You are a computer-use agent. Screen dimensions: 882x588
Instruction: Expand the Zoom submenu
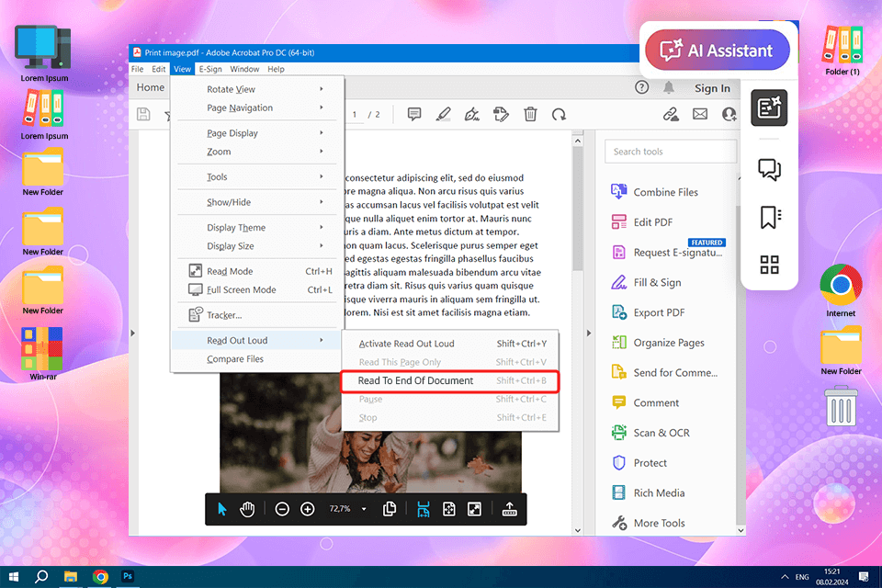[x=257, y=152]
